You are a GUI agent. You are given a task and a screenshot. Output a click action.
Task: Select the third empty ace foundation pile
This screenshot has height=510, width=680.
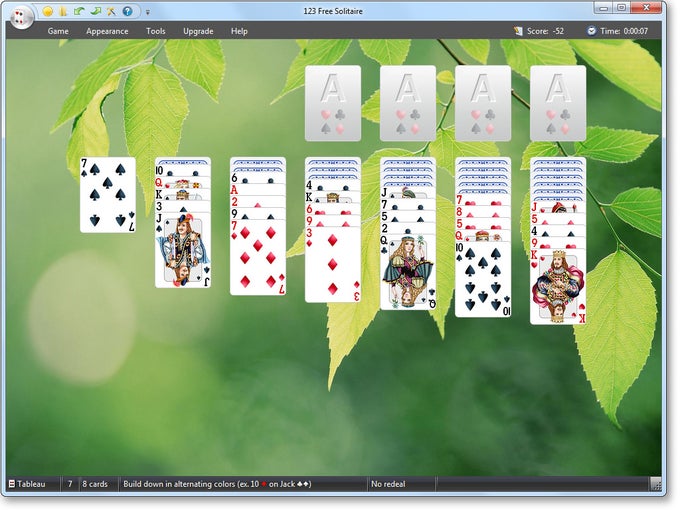pyautogui.click(x=483, y=103)
